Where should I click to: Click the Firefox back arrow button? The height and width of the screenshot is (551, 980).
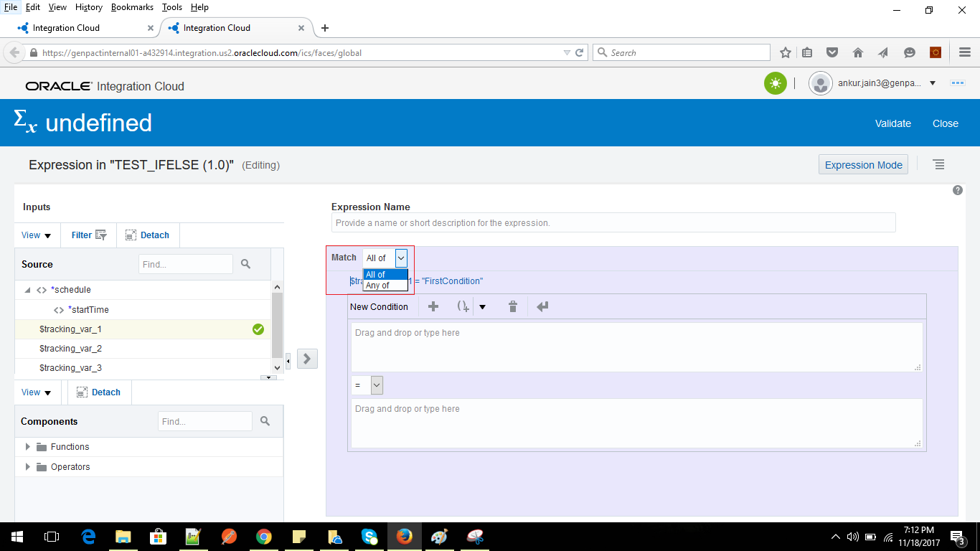tap(14, 52)
